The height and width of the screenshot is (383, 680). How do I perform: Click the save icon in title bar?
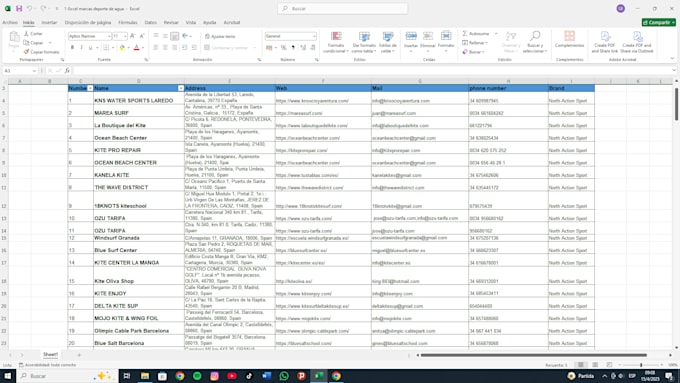click(19, 8)
